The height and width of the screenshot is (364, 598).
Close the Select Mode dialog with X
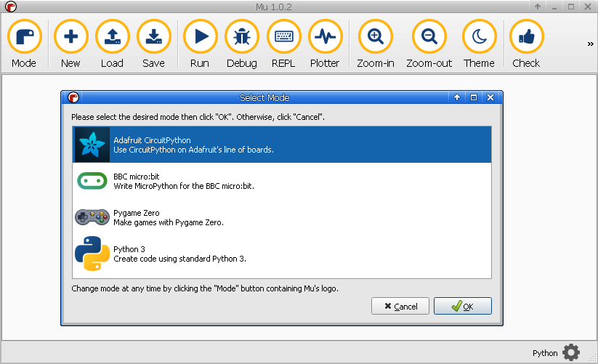click(490, 97)
